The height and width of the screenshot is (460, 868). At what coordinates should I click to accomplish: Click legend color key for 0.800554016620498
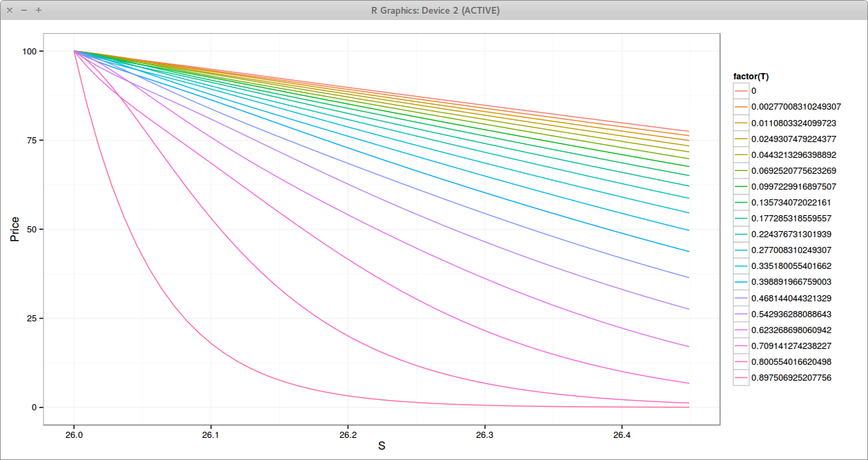click(x=741, y=361)
